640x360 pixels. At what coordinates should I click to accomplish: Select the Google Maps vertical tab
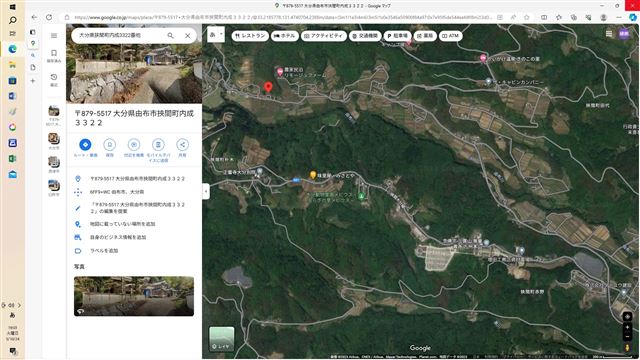click(x=33, y=43)
